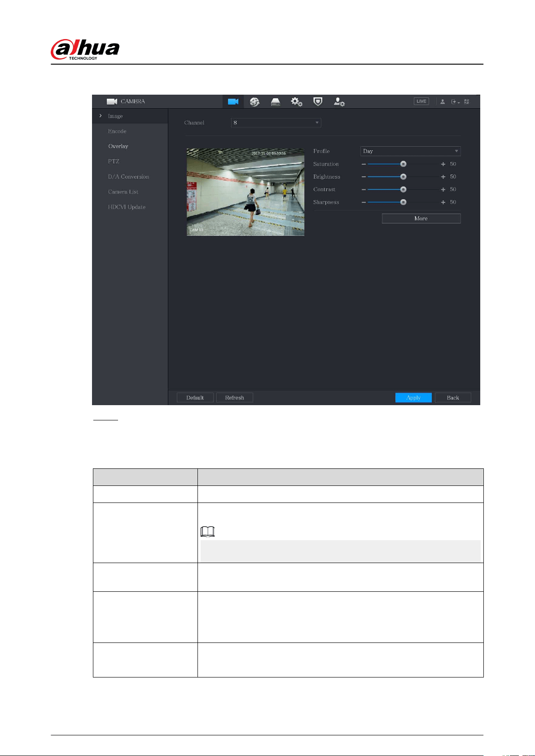Click the Apply button
The height and width of the screenshot is (756, 535).
tap(413, 398)
